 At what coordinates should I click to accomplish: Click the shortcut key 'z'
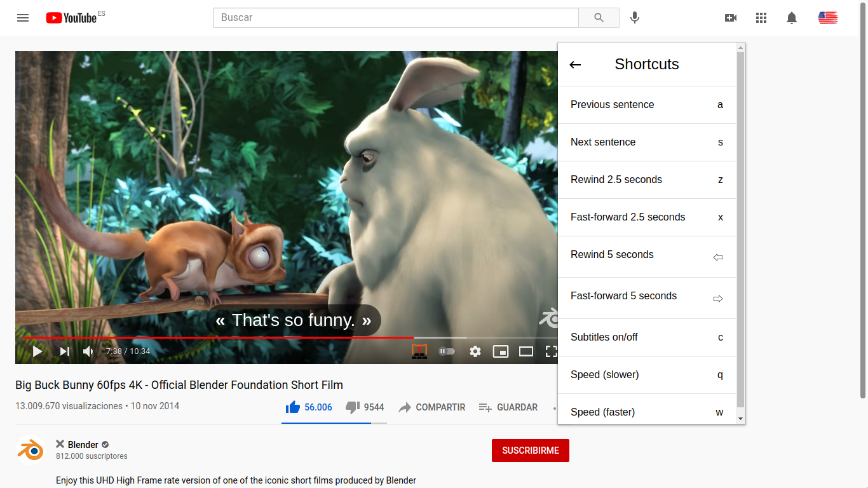coord(721,180)
